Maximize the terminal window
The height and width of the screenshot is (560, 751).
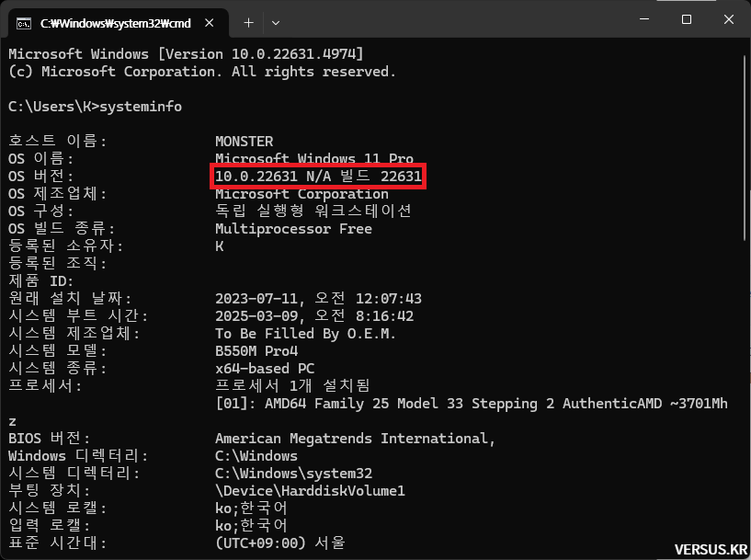pos(687,19)
